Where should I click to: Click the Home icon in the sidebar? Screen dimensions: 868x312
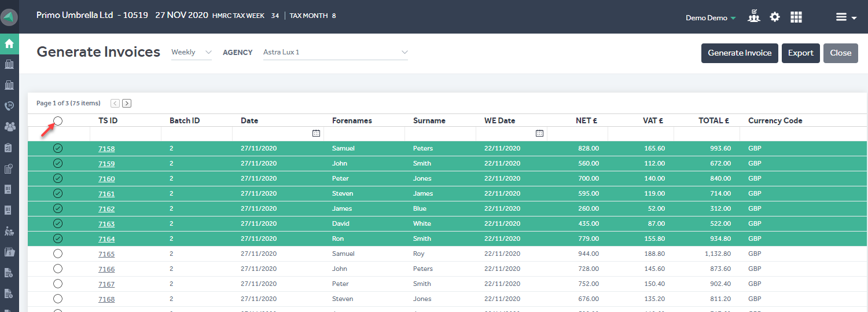[x=9, y=43]
